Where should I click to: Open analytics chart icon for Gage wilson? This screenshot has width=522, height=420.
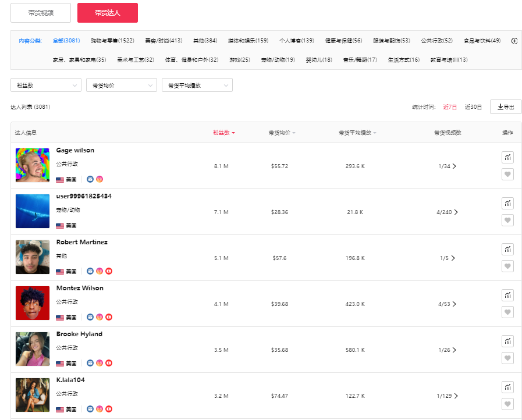coord(507,157)
